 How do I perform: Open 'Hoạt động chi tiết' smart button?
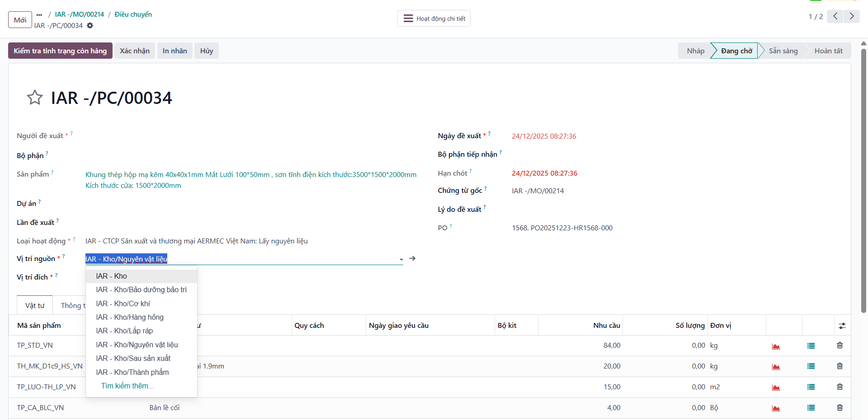click(434, 19)
